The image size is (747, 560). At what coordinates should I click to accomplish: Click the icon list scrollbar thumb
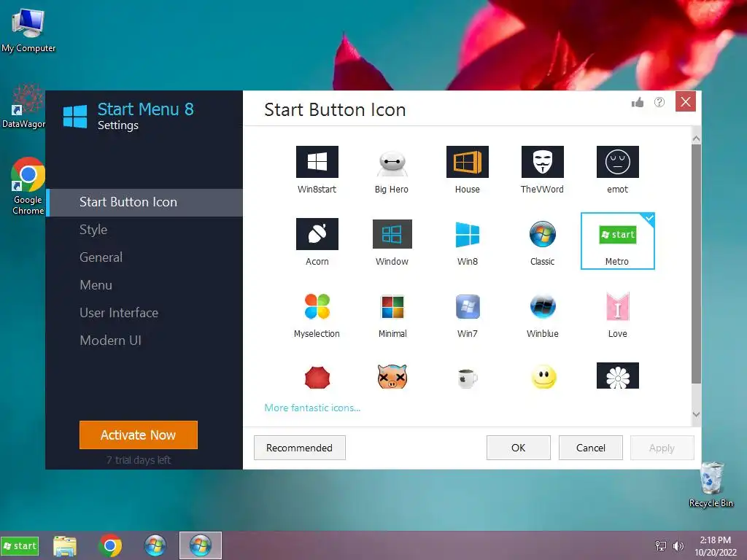(696, 263)
